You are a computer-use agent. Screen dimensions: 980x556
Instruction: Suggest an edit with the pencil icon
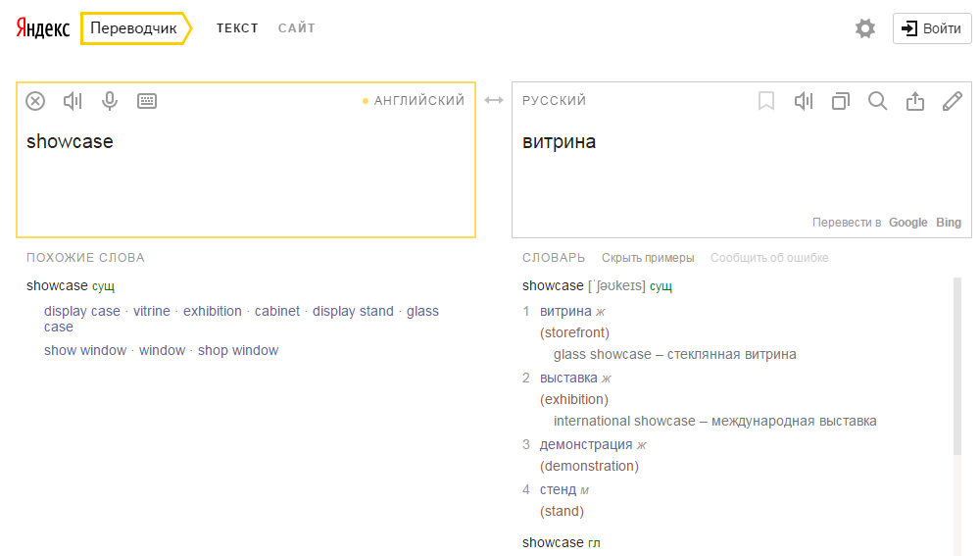[952, 101]
